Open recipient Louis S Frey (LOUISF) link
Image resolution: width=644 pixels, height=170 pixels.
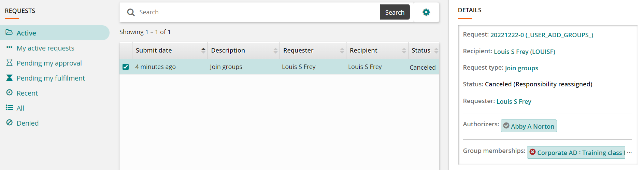[524, 52]
